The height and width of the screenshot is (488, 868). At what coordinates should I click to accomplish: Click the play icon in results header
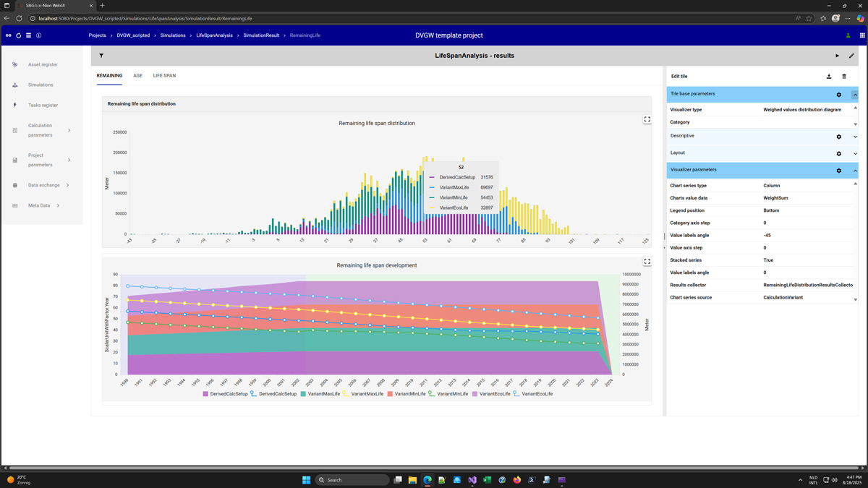click(x=838, y=56)
